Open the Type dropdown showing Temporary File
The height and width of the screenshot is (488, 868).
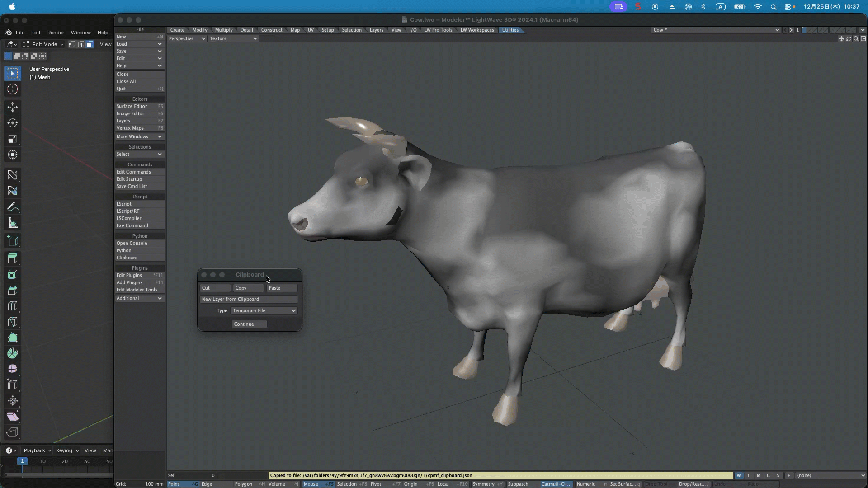click(x=264, y=311)
